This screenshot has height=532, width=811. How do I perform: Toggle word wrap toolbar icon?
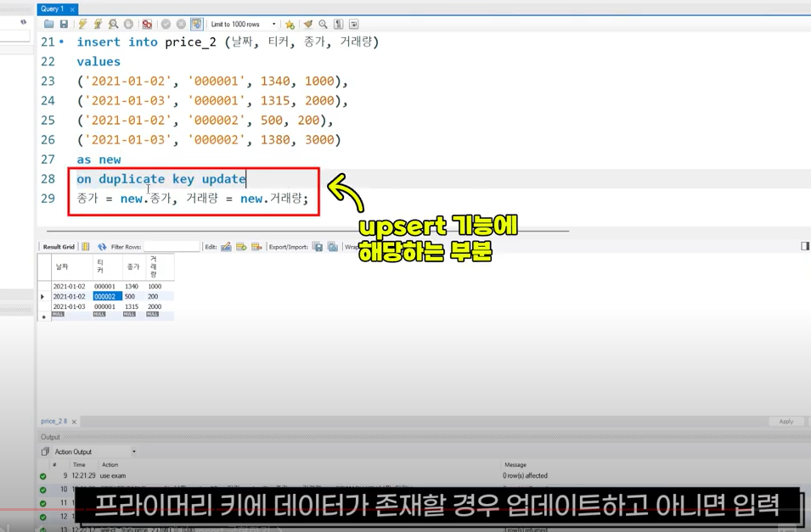click(354, 24)
